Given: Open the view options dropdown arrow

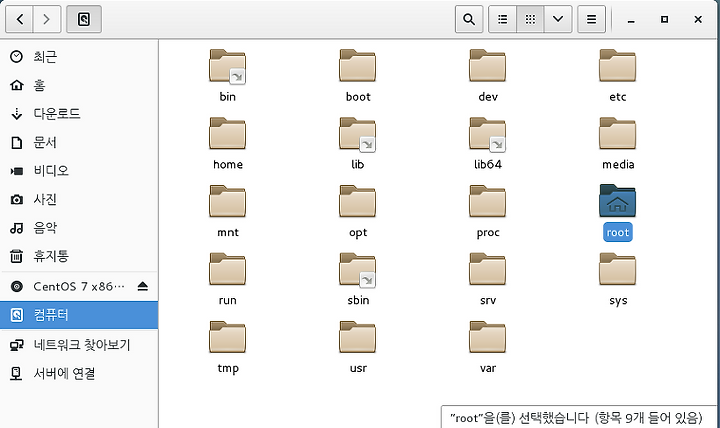Looking at the screenshot, I should 558,19.
